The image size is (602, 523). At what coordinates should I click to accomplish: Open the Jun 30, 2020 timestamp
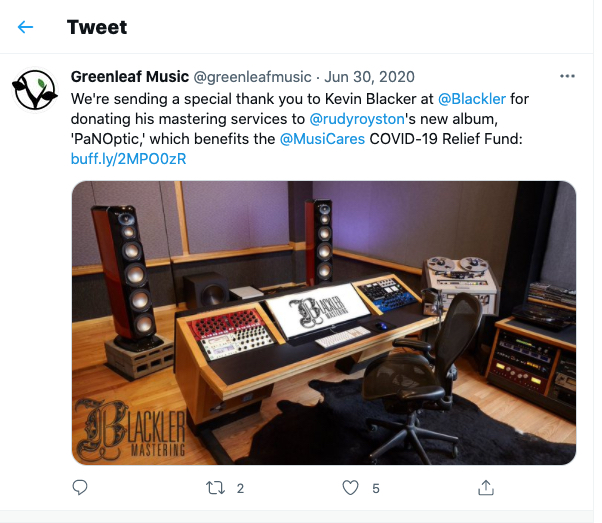click(x=369, y=77)
